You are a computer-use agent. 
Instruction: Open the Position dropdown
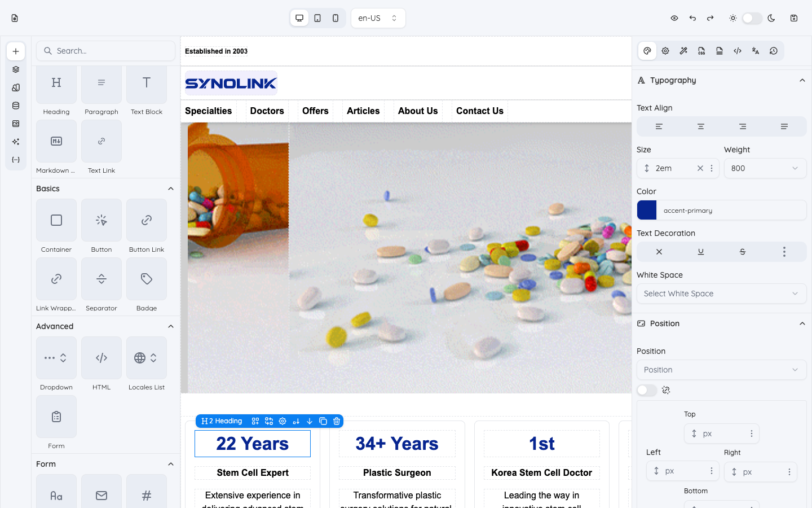click(722, 370)
